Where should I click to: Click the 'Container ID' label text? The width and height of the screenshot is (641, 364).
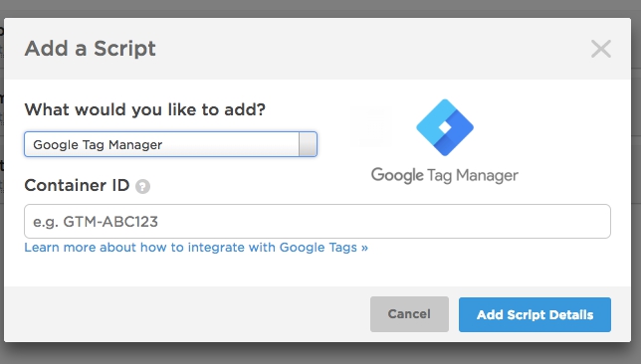77,185
